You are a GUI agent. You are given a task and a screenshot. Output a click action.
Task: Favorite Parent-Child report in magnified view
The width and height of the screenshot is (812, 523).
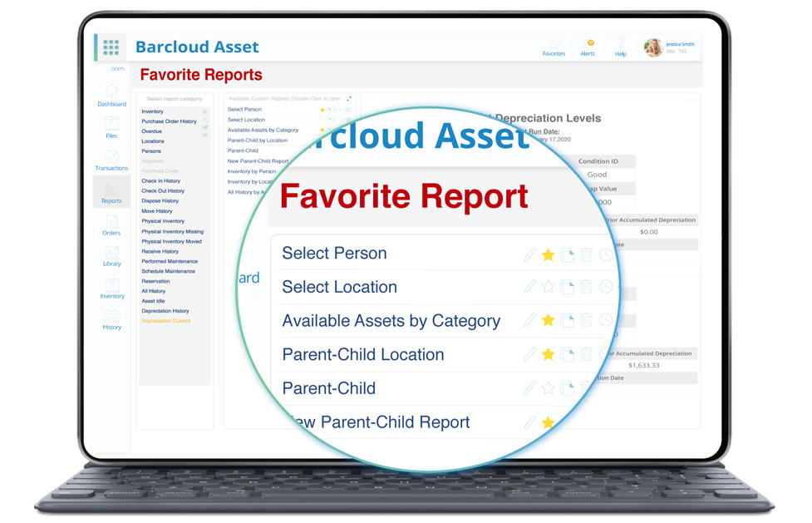[548, 387]
